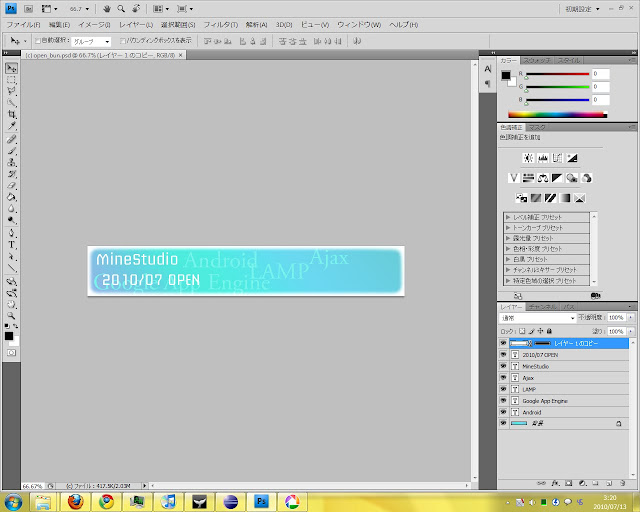Hide the LAMP text layer

[503, 389]
